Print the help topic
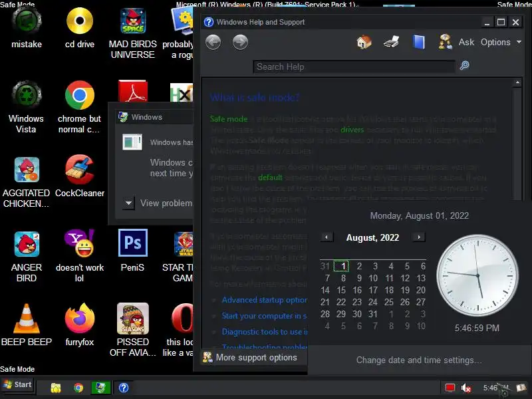Viewport: 532px width, 399px height. [391, 42]
